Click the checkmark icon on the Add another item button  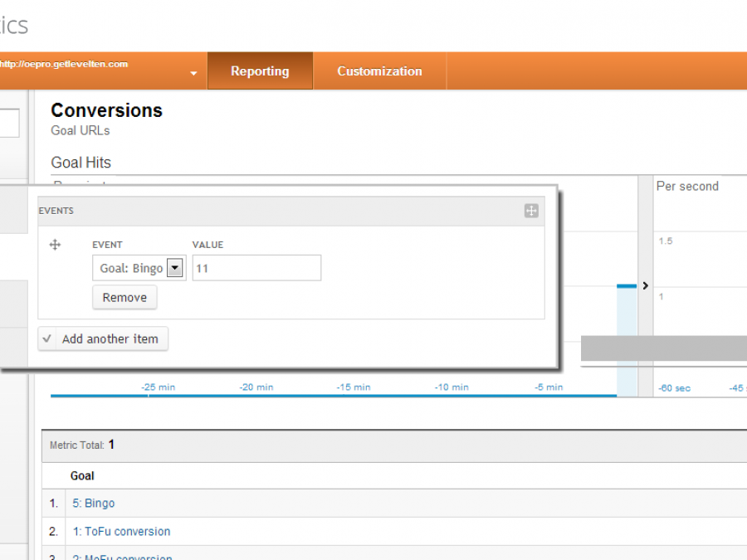tap(47, 338)
